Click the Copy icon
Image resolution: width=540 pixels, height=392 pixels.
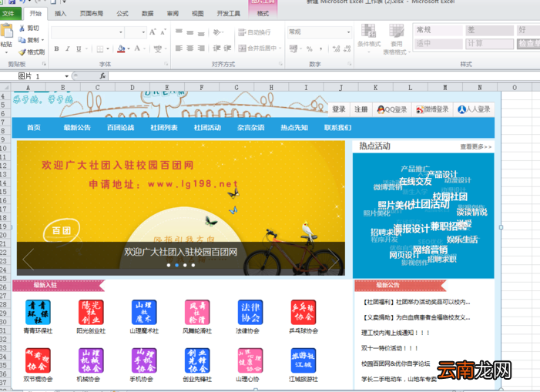[x=22, y=40]
